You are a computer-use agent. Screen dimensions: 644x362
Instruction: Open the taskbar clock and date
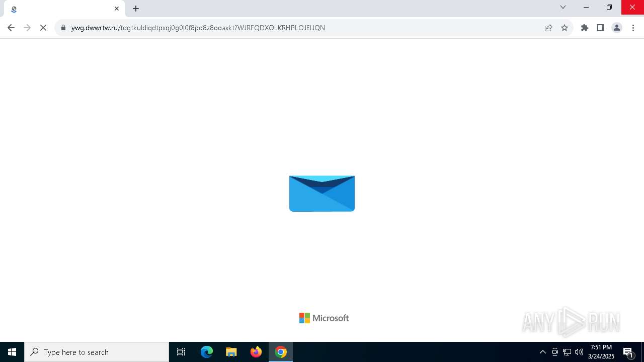point(601,352)
